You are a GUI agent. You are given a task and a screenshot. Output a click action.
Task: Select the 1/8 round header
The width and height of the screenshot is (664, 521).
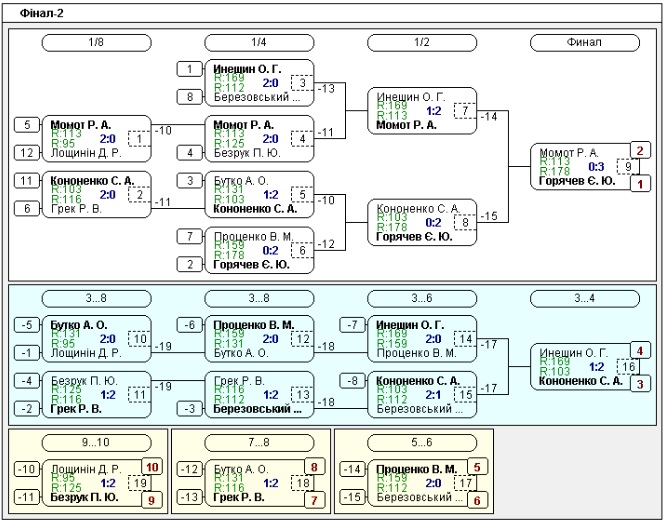[x=97, y=43]
